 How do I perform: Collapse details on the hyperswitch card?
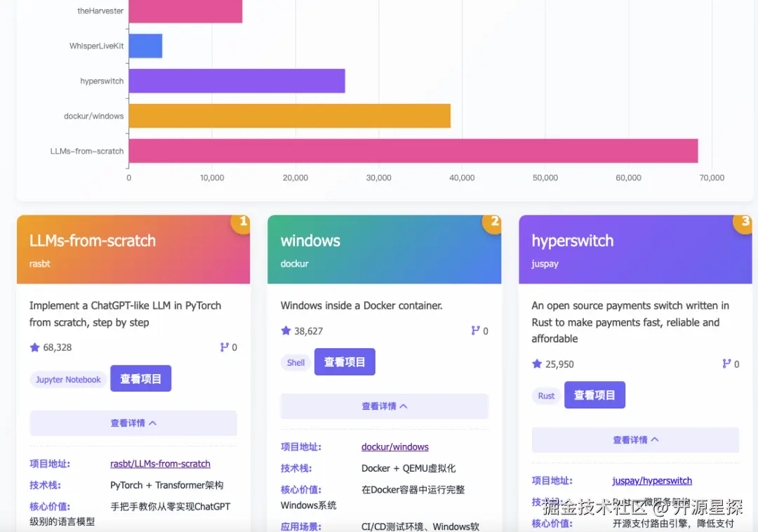(635, 440)
